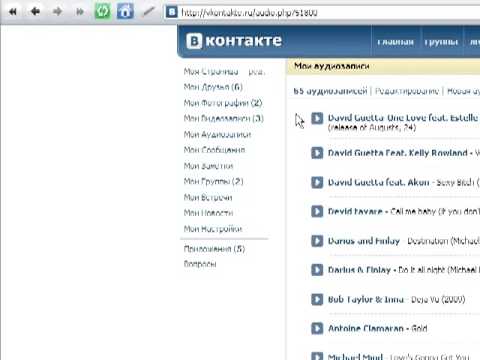Click the browser rewind button
This screenshot has height=360, width=480.
click(13, 12)
